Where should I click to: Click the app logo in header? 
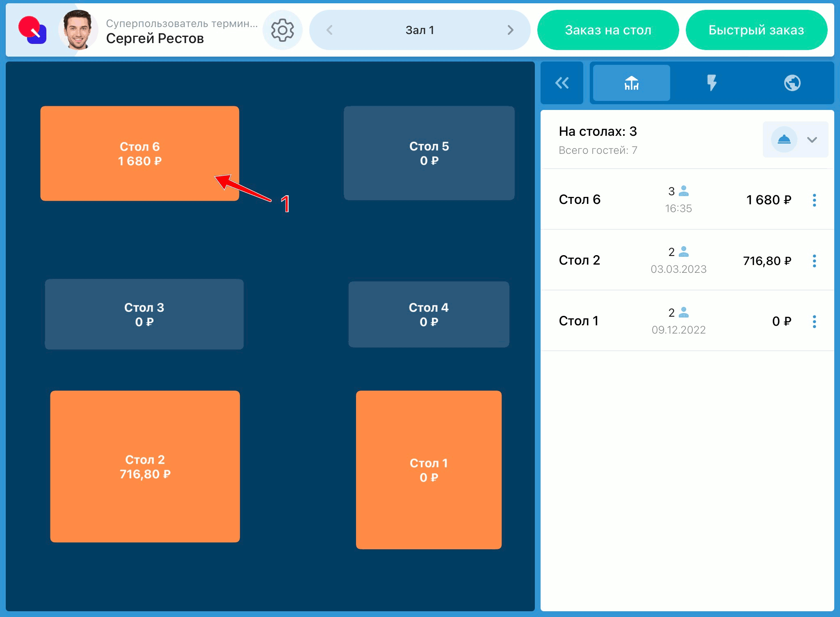point(32,30)
